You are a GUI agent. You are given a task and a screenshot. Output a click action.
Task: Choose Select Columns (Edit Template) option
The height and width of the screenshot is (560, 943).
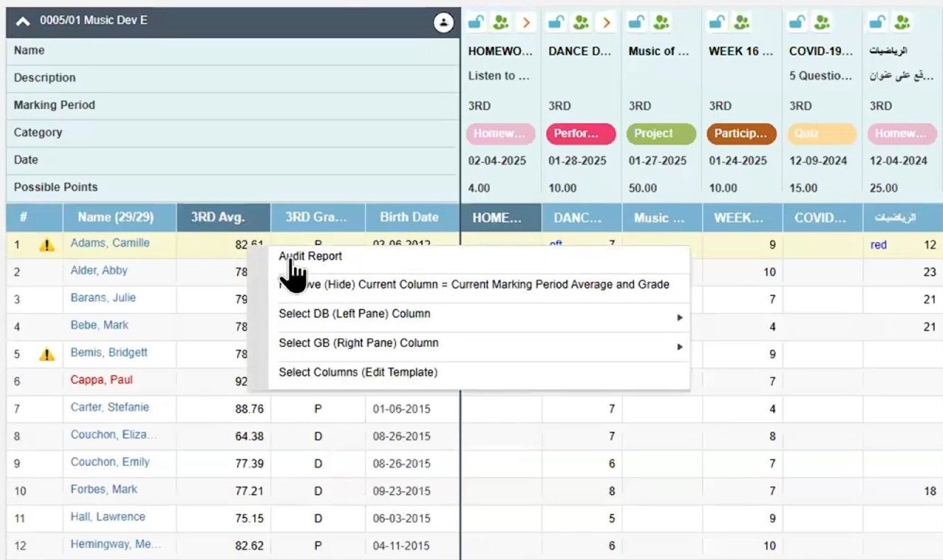[x=358, y=372]
